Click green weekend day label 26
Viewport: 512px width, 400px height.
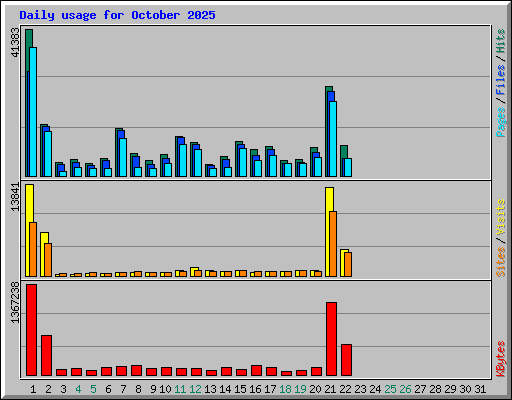point(405,389)
